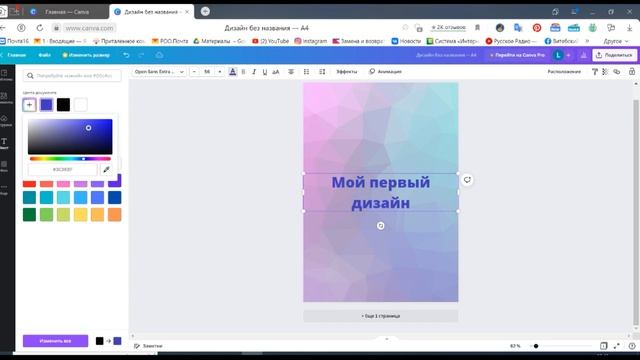Open the Effects panel
This screenshot has width=640, height=360.
click(347, 72)
